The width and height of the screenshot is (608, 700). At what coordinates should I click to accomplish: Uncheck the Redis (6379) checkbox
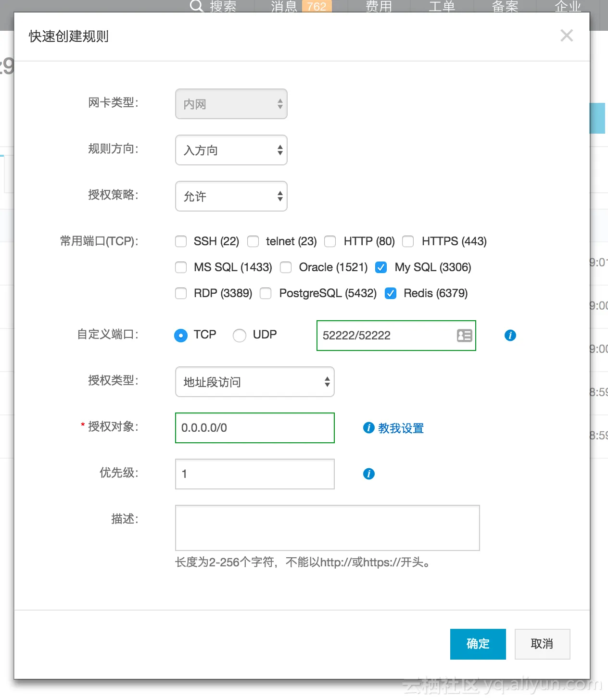(391, 293)
